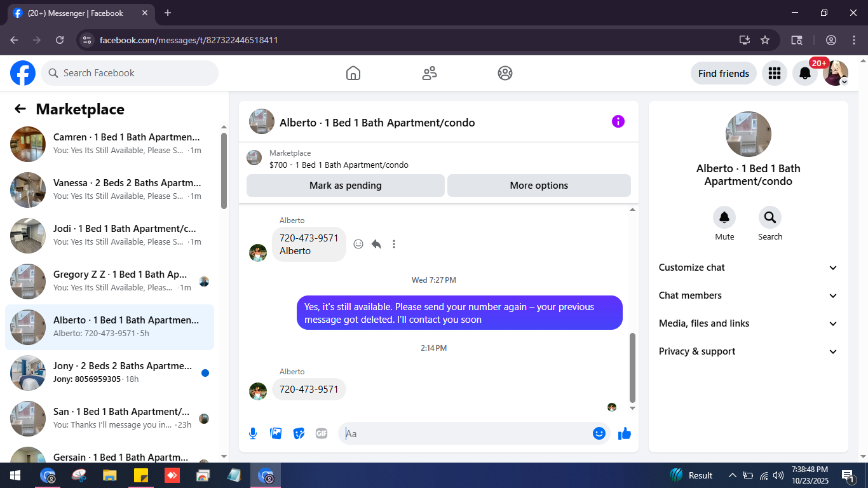
Task: Open more options dots beside Alberto's message
Action: coord(394,244)
